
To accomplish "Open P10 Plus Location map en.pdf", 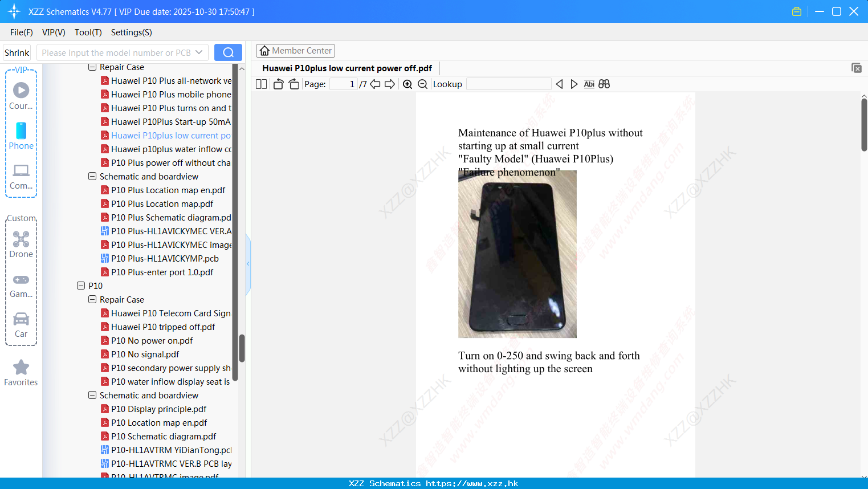I will (x=163, y=190).
